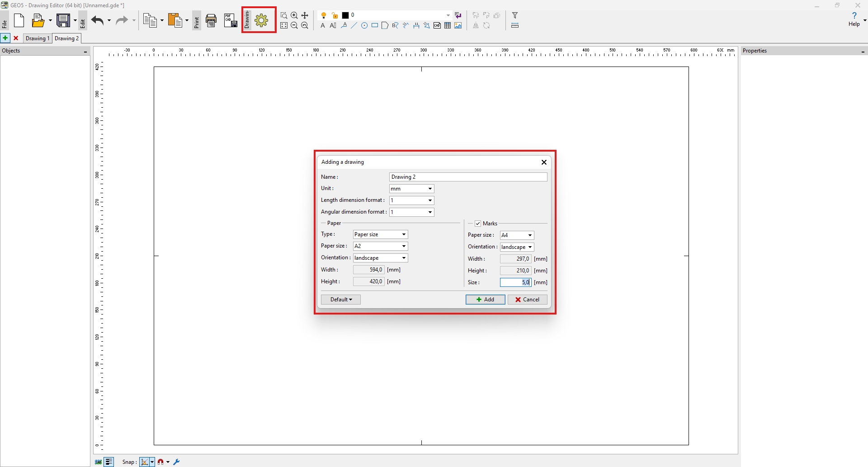This screenshot has height=467, width=868.
Task: Toggle the magnet snap button
Action: pyautogui.click(x=160, y=462)
